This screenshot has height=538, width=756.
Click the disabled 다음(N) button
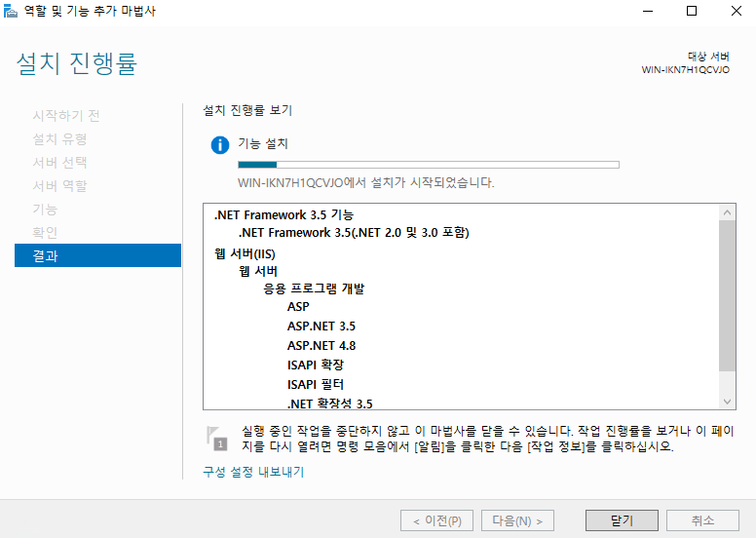click(517, 520)
